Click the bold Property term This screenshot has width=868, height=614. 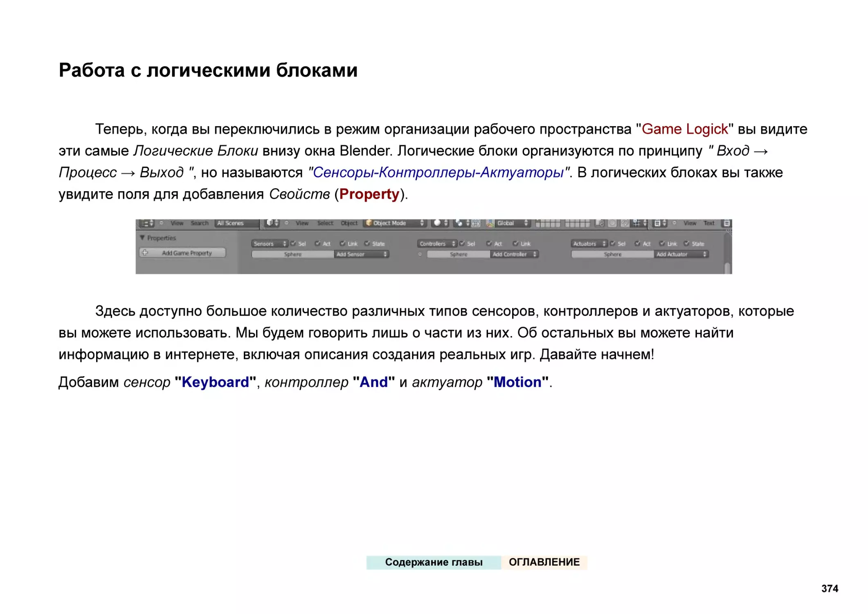(369, 194)
